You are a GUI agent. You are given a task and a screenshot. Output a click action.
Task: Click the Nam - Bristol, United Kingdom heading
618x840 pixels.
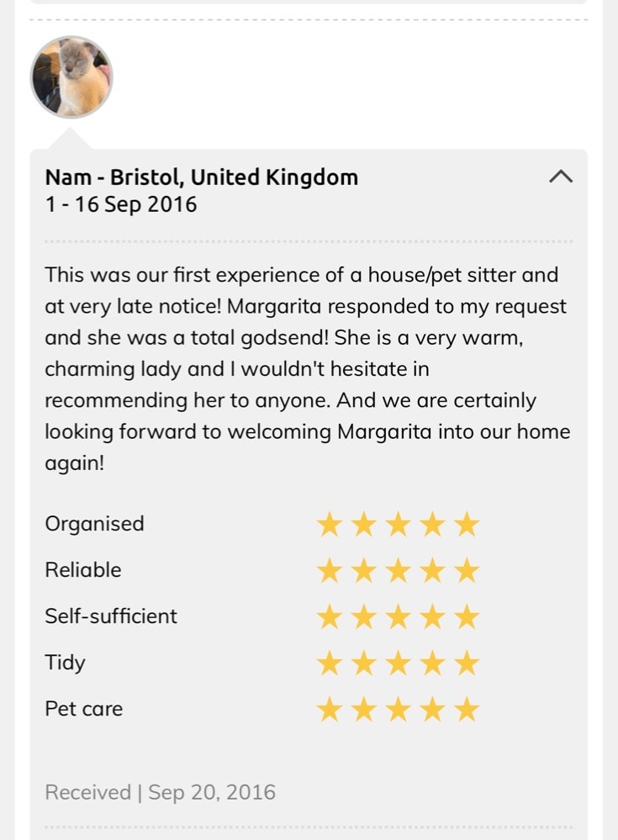[201, 177]
